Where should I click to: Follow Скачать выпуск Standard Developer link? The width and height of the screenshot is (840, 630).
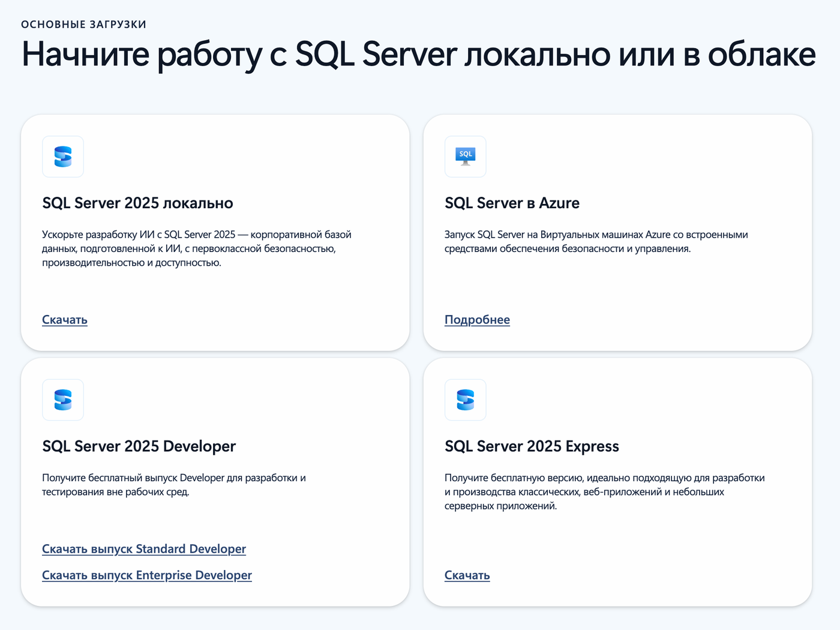[x=144, y=549]
